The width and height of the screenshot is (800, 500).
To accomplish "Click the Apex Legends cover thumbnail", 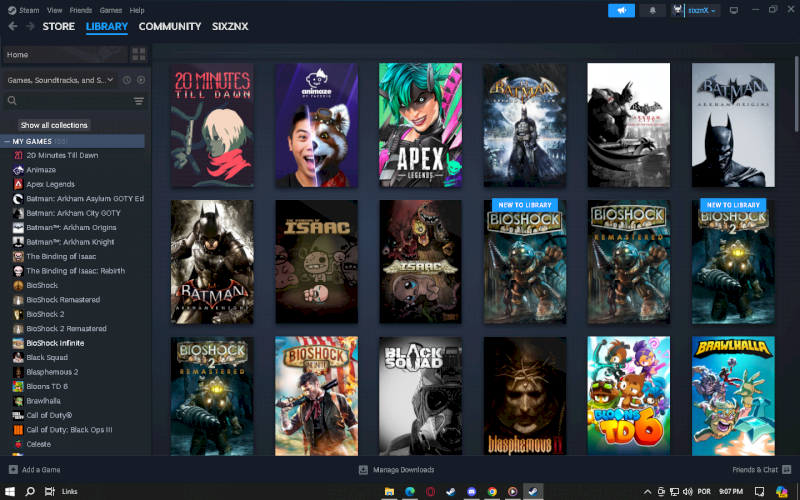I will pos(420,125).
